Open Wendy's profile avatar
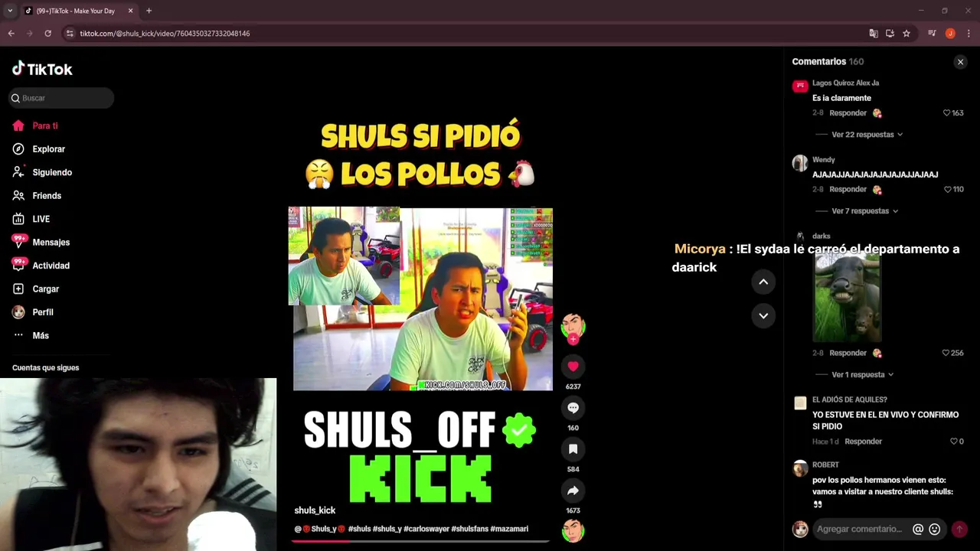Image resolution: width=980 pixels, height=551 pixels. 800,163
